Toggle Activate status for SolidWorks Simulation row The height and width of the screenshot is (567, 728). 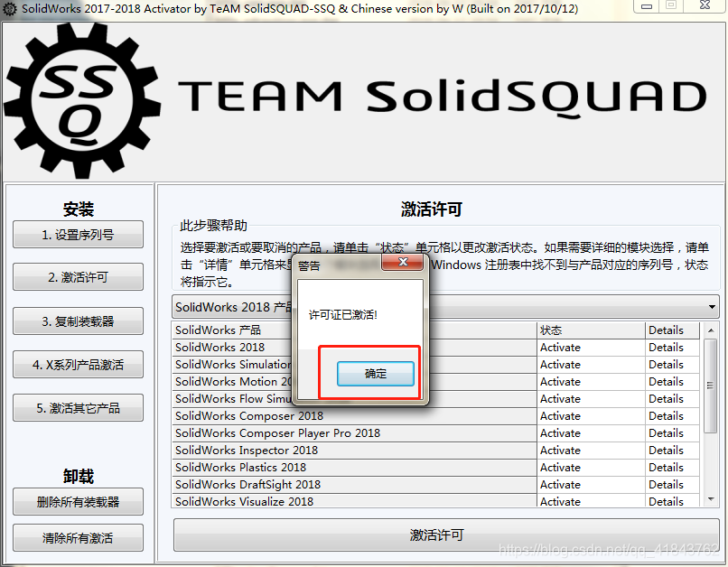pyautogui.click(x=591, y=365)
